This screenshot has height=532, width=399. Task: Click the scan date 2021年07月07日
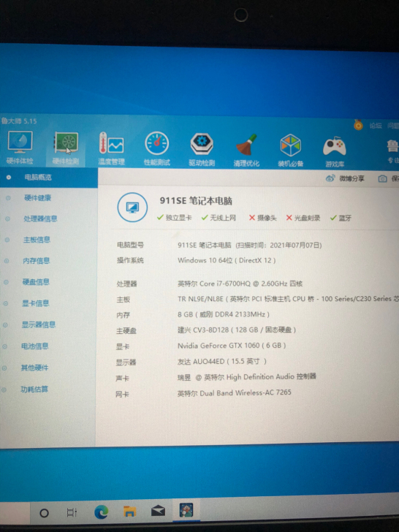(294, 245)
